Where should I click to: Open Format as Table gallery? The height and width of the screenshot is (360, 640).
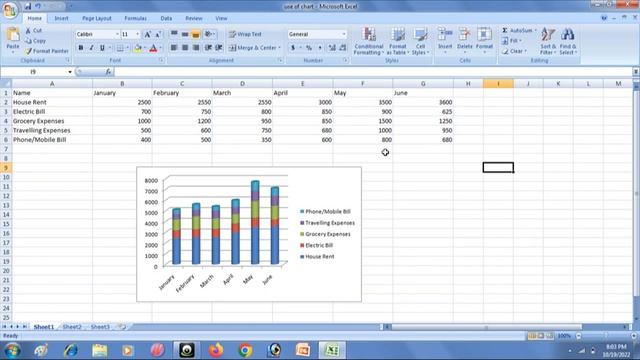pyautogui.click(x=397, y=41)
